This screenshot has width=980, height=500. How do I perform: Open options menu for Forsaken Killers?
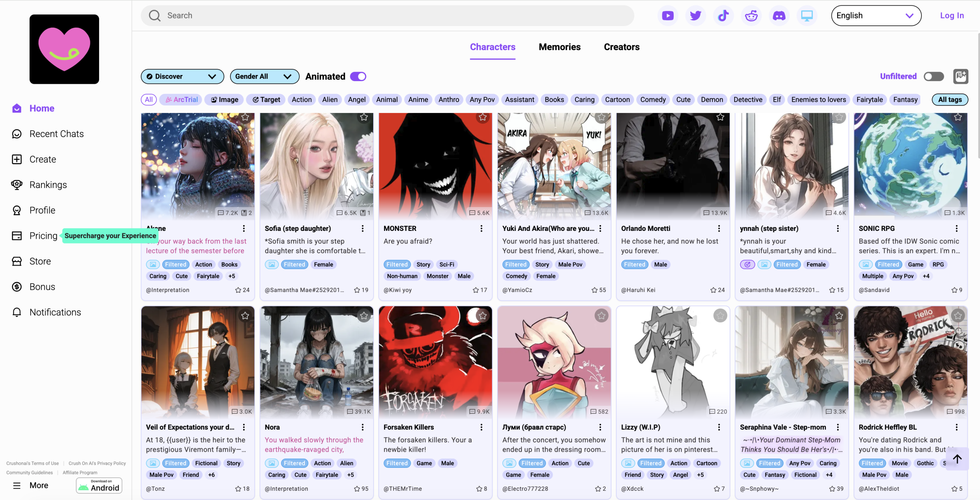pos(481,427)
